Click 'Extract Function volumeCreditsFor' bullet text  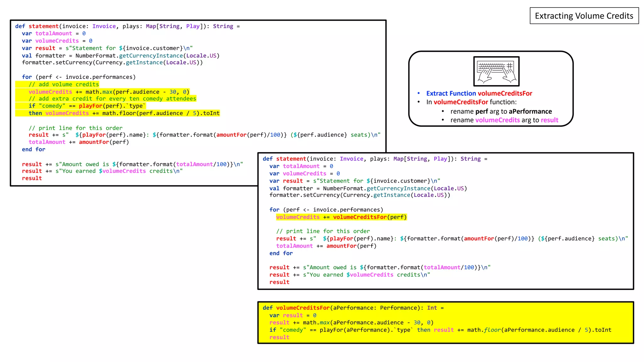[x=479, y=93]
